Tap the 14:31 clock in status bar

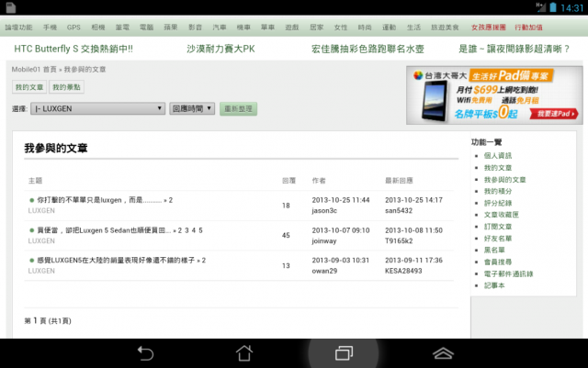(571, 8)
